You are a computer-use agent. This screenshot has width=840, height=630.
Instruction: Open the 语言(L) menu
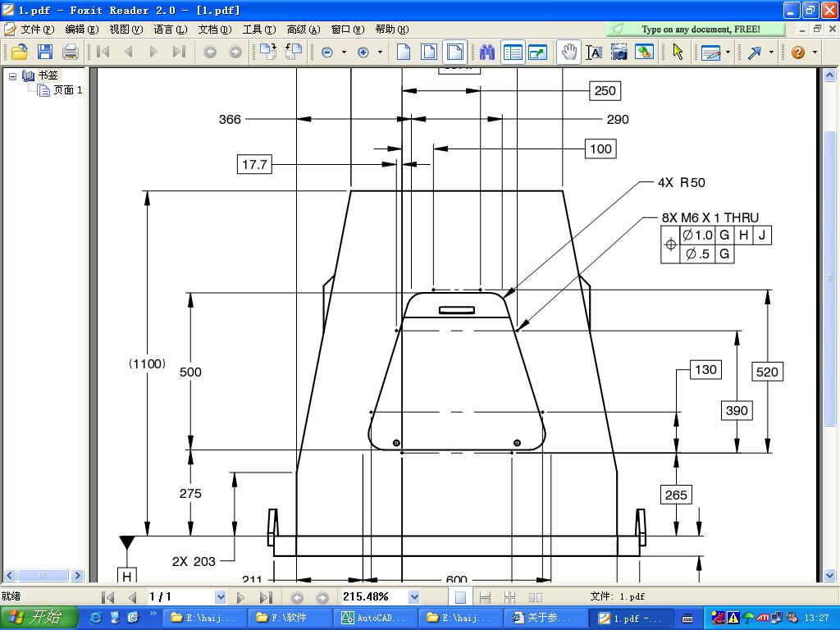171,30
